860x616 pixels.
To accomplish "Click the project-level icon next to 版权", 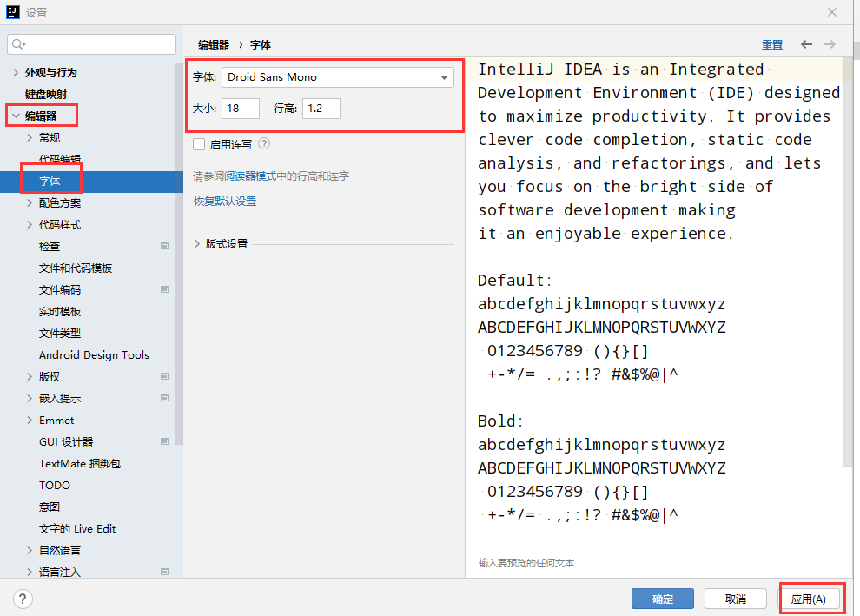I will point(165,377).
